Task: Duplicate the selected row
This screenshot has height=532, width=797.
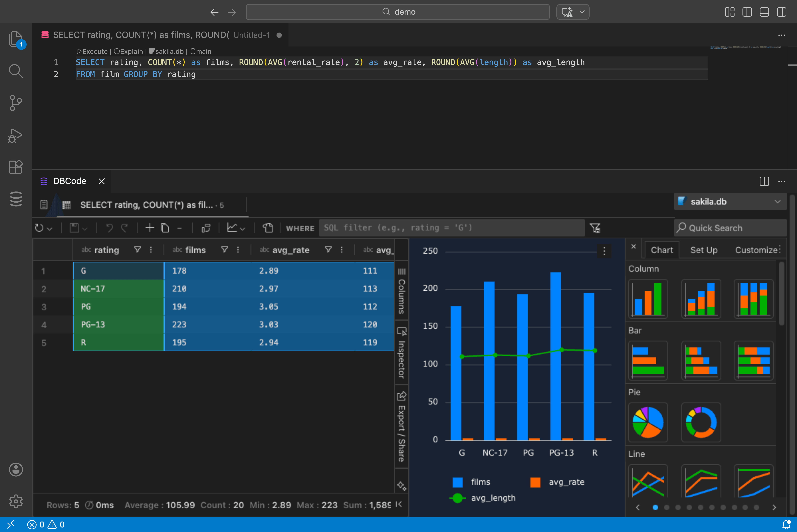Action: point(165,228)
